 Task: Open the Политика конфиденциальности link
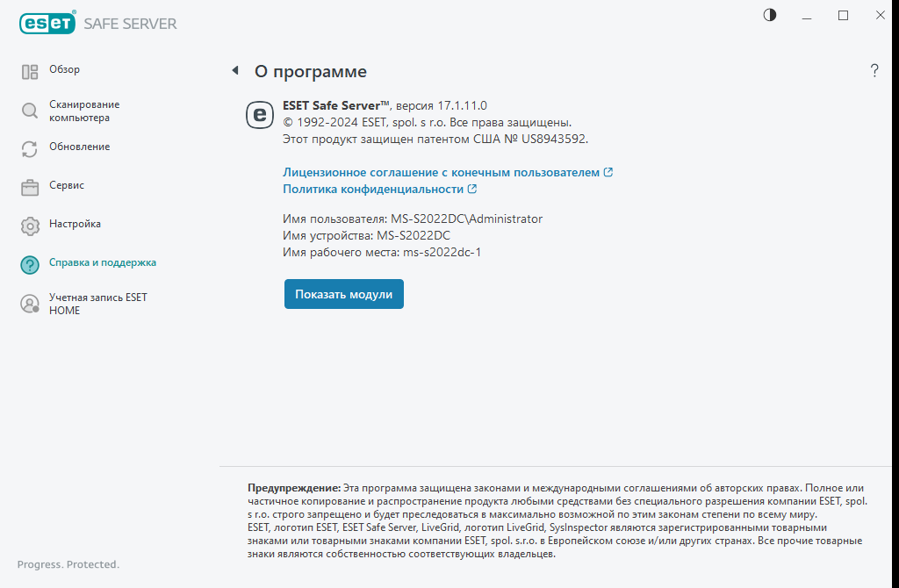[371, 189]
